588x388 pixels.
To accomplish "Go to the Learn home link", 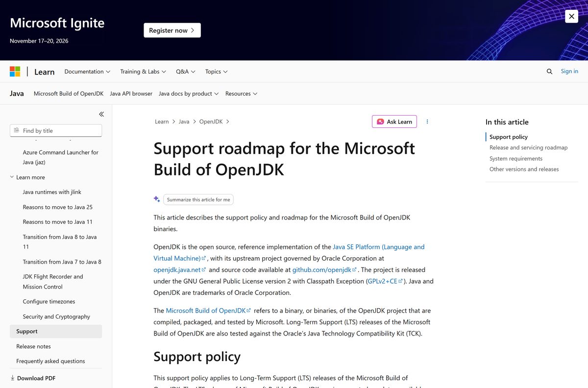I will click(x=44, y=72).
